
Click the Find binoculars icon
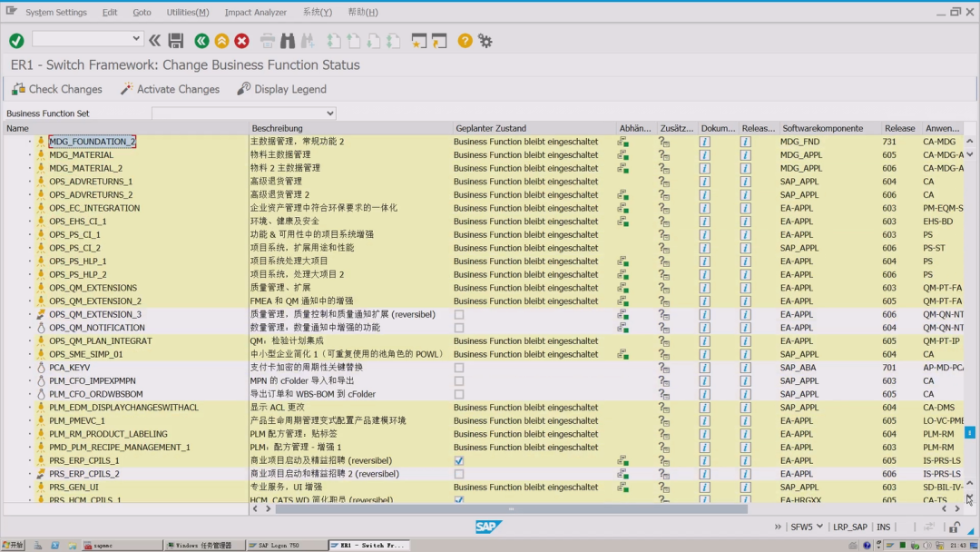tap(288, 41)
